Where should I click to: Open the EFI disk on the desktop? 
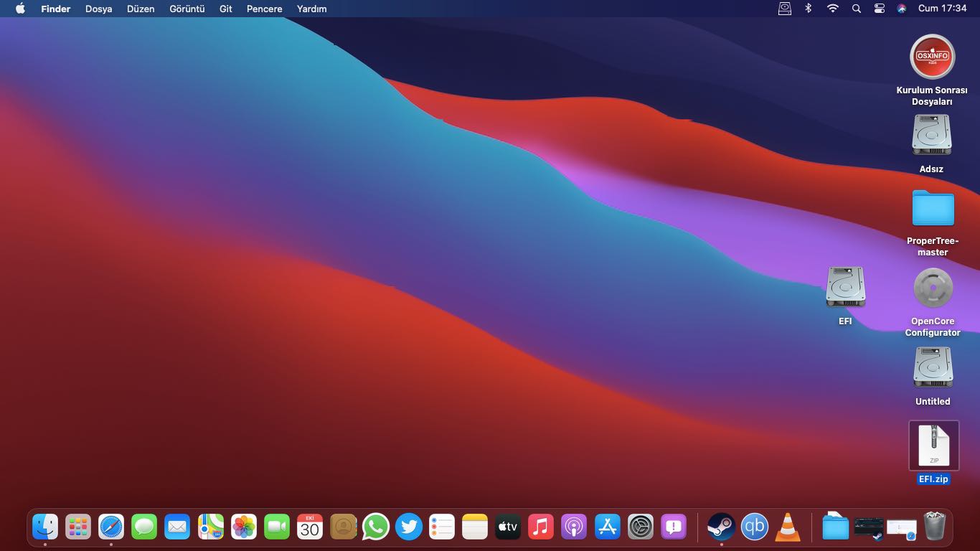(x=844, y=287)
